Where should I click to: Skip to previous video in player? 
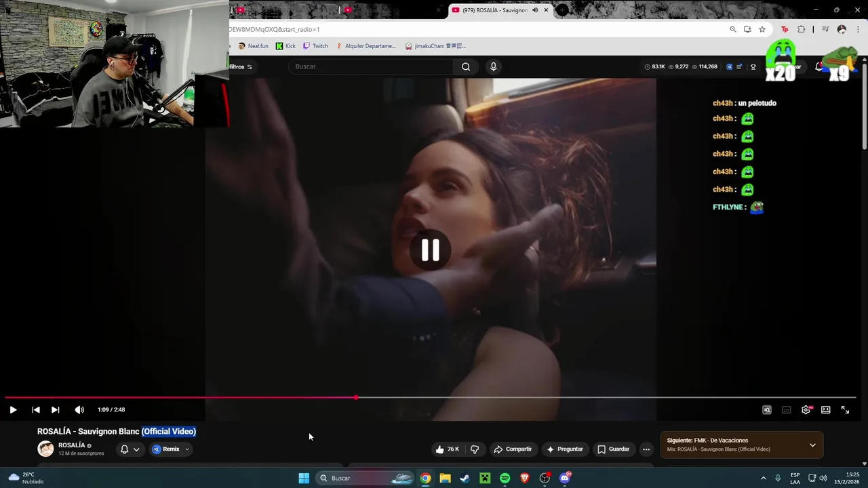[x=36, y=409]
